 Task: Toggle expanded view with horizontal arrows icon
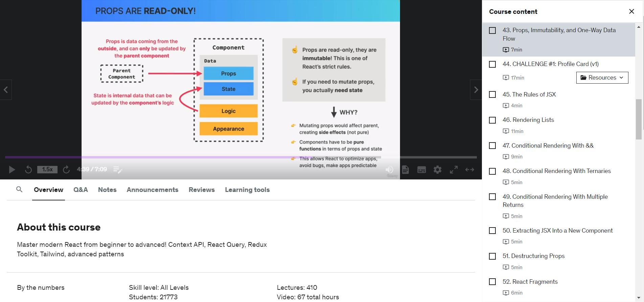click(470, 170)
